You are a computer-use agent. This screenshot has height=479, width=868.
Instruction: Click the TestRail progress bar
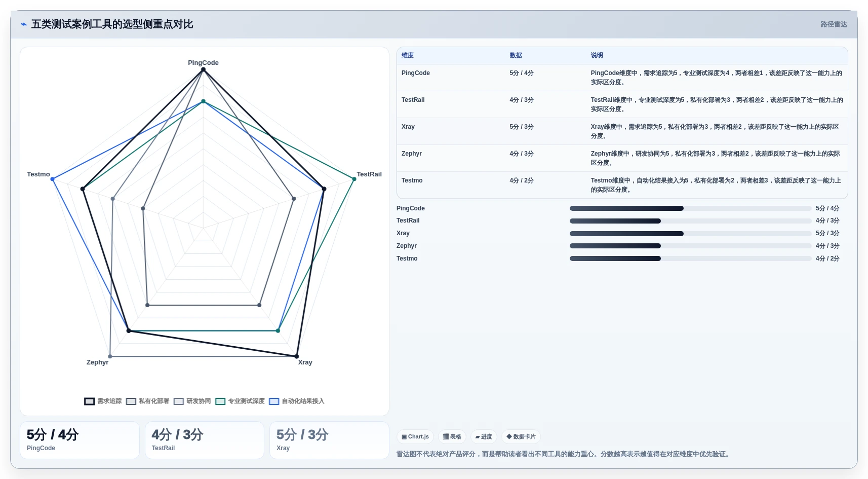coord(690,221)
